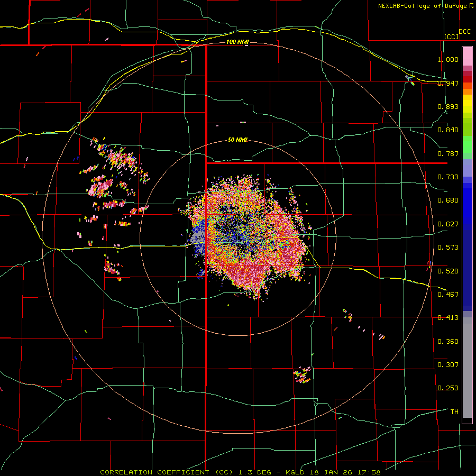476x476 pixels.
Task: Select the 0.307 scale value
Action: click(x=448, y=364)
